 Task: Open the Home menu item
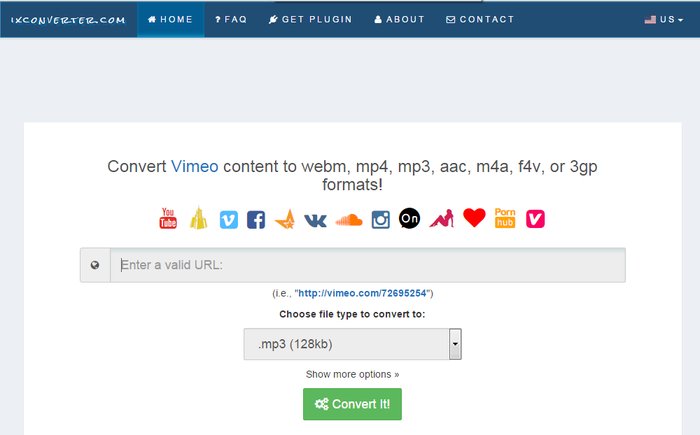point(171,19)
